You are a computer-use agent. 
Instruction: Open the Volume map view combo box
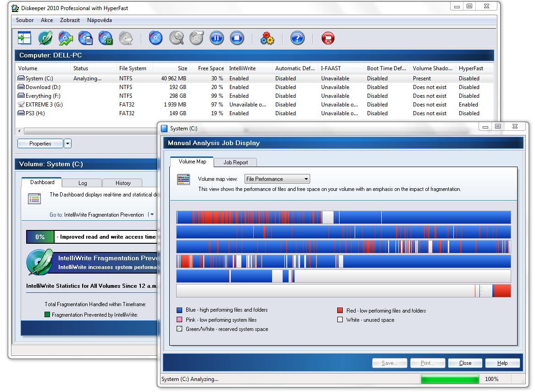point(277,179)
